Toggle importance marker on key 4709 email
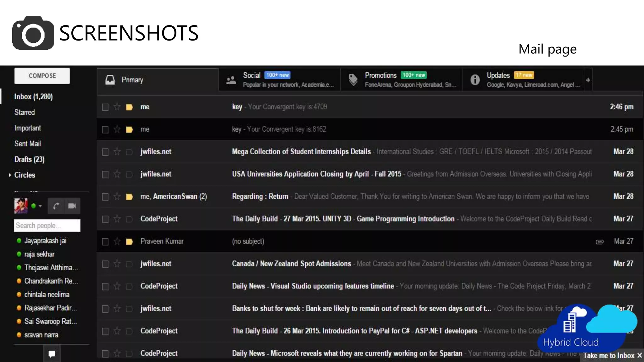This screenshot has width=644, height=362. click(129, 107)
